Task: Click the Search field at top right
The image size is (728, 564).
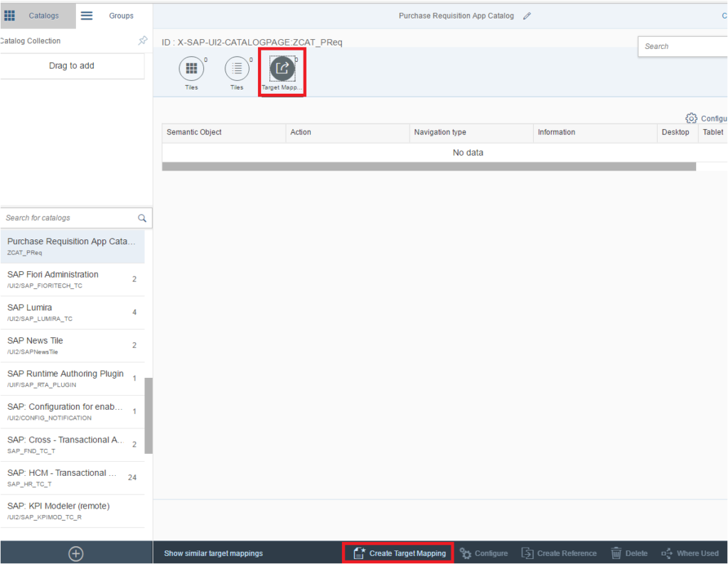Action: click(x=682, y=46)
